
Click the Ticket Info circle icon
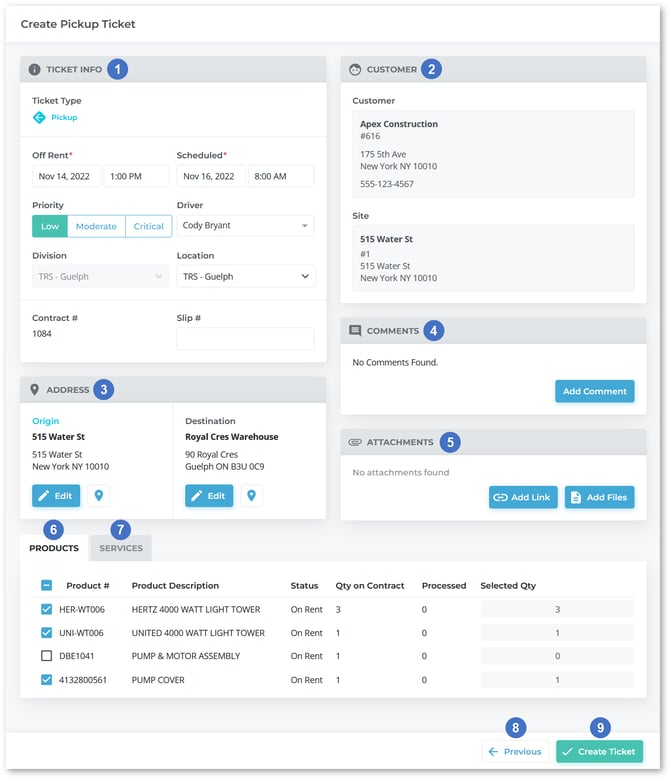pyautogui.click(x=35, y=70)
